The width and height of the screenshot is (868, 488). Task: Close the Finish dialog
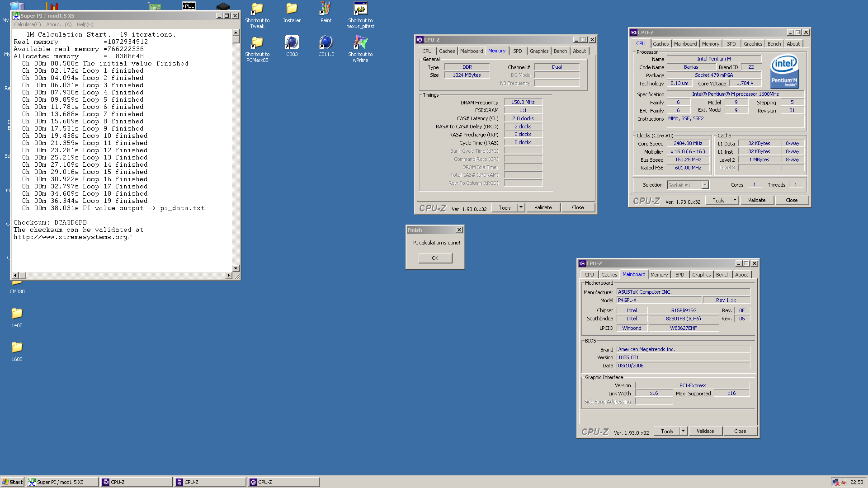tap(459, 230)
